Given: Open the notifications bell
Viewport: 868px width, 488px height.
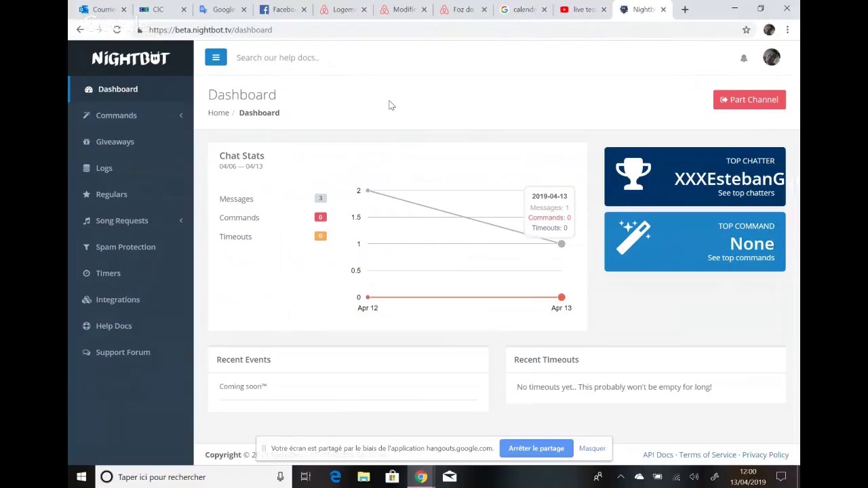Looking at the screenshot, I should click(x=744, y=58).
